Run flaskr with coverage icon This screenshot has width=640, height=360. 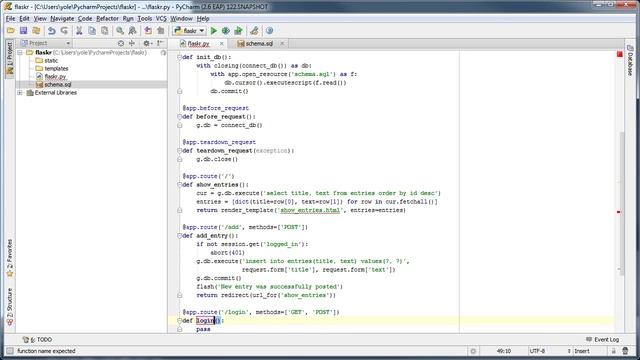[x=238, y=31]
